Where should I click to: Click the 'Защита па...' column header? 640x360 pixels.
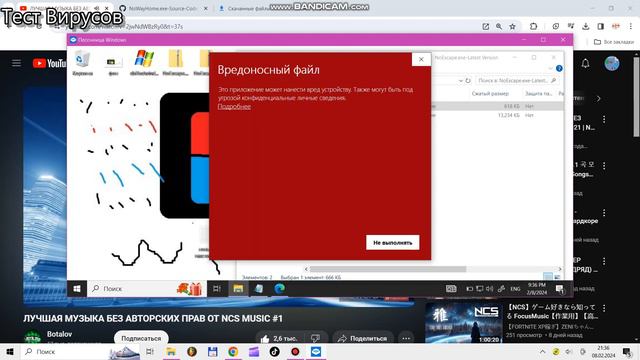[x=538, y=93]
